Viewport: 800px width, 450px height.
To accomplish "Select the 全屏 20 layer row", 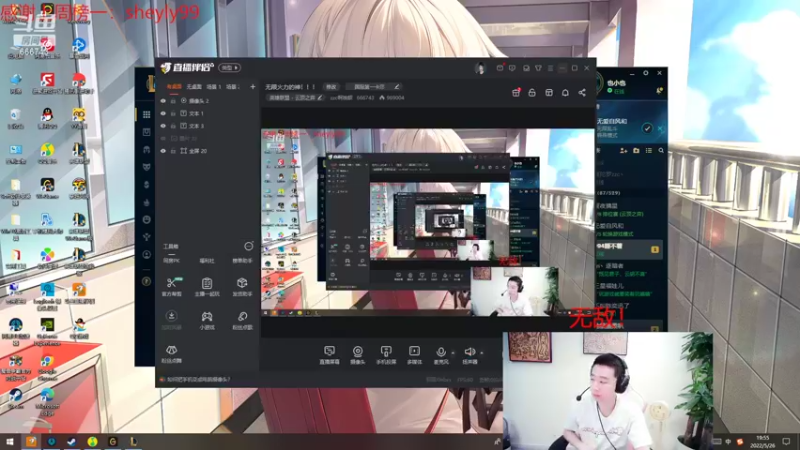I will click(x=208, y=151).
